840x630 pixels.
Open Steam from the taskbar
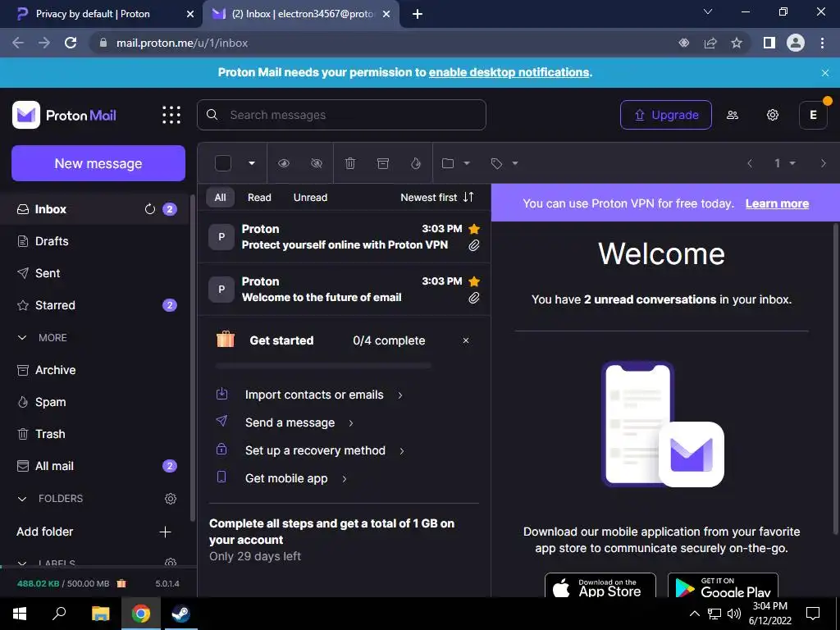click(x=180, y=614)
